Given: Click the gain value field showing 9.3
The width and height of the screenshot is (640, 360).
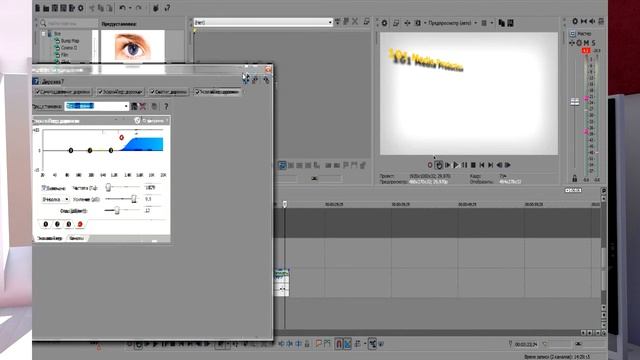Looking at the screenshot, I should (x=152, y=199).
